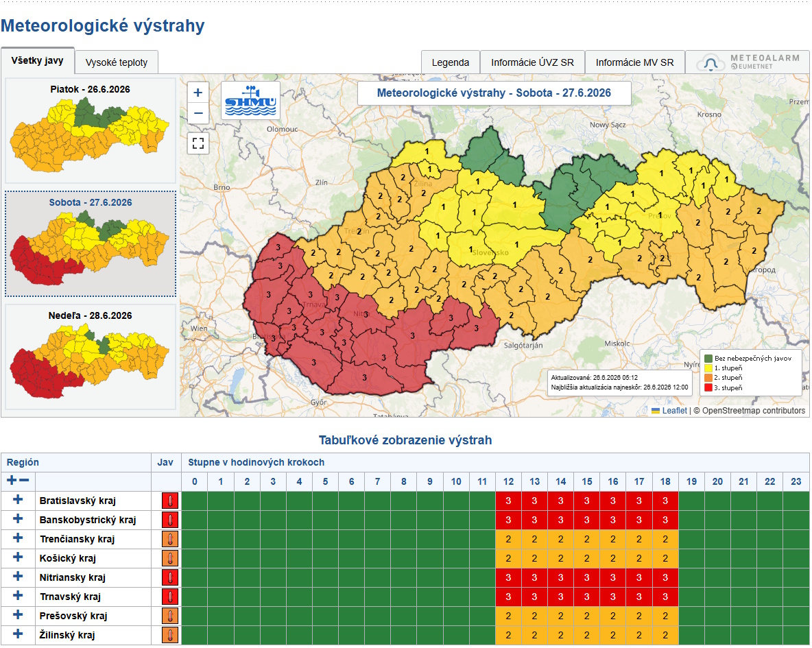Click Trenčiansky kraj level 2 cell at hour 15

[587, 539]
